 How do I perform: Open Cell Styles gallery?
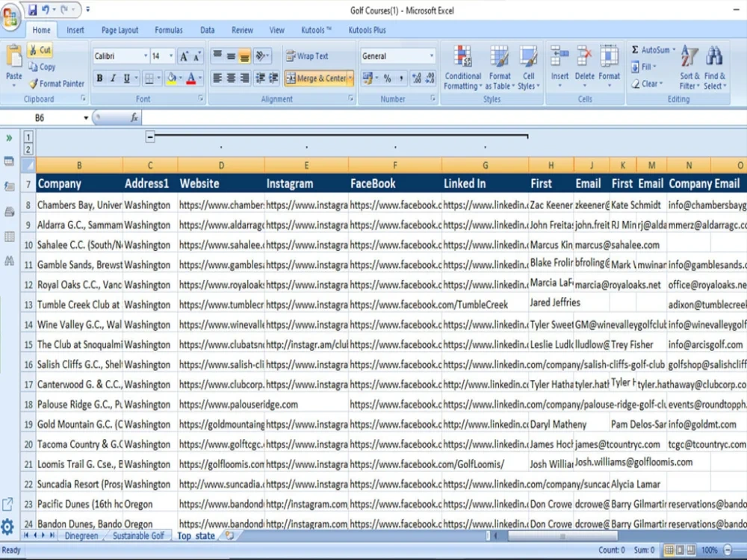[528, 68]
